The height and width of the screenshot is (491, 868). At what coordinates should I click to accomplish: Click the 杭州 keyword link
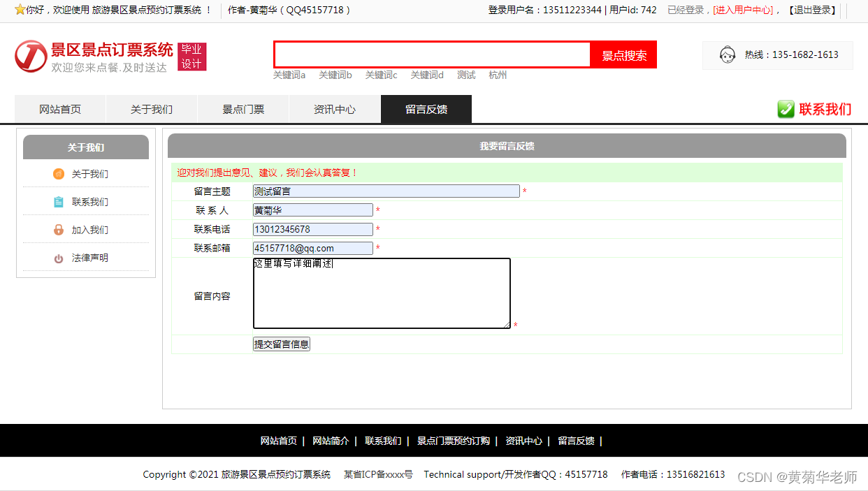pyautogui.click(x=498, y=75)
